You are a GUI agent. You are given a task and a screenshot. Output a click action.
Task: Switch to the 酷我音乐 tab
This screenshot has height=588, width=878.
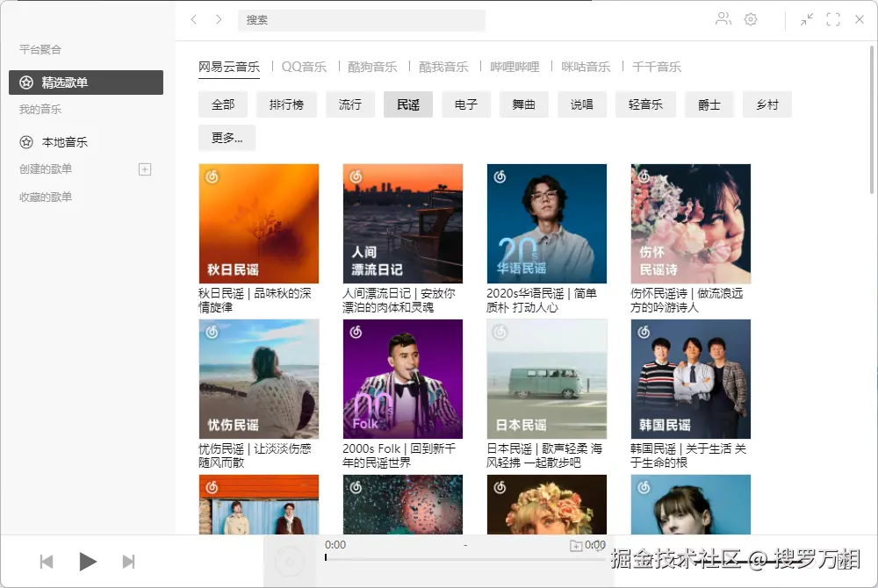(x=443, y=67)
